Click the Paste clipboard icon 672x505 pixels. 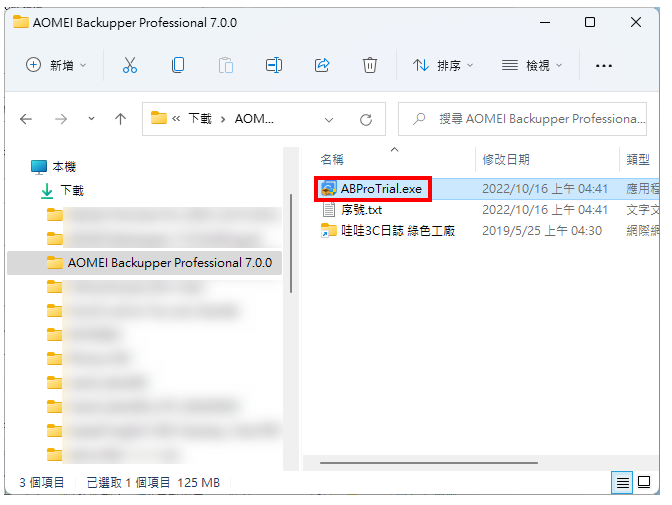pyautogui.click(x=226, y=66)
